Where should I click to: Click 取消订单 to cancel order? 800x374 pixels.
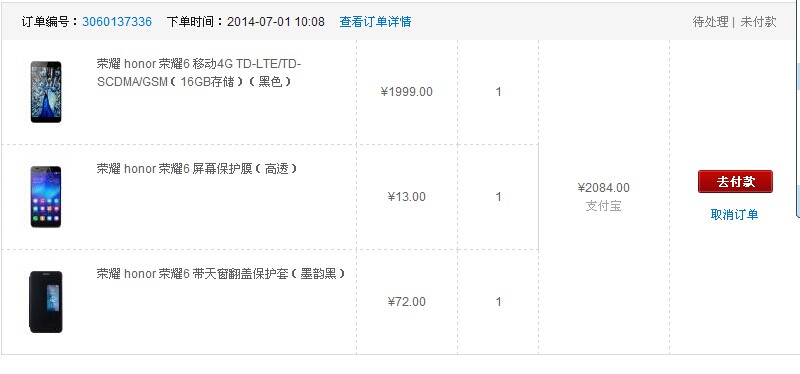coord(734,215)
